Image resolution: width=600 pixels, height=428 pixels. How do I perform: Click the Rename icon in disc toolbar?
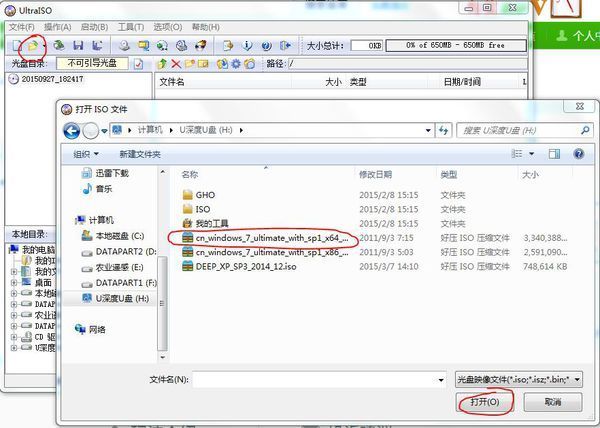(x=203, y=63)
